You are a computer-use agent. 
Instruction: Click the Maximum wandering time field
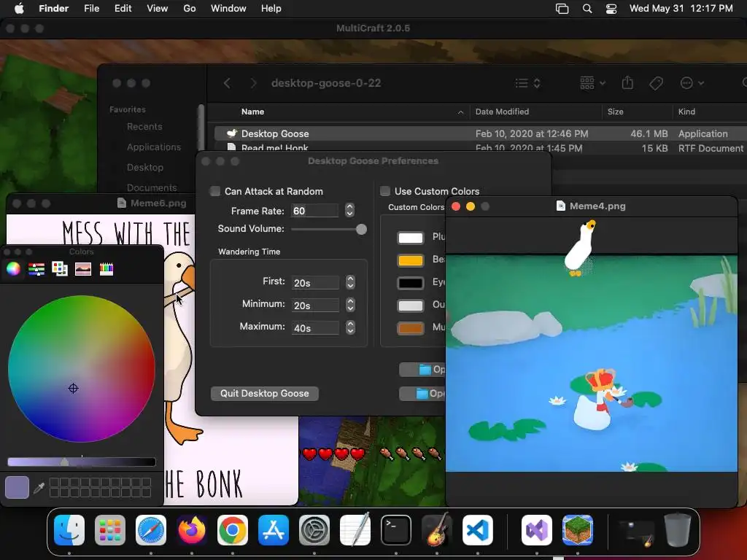pyautogui.click(x=315, y=328)
